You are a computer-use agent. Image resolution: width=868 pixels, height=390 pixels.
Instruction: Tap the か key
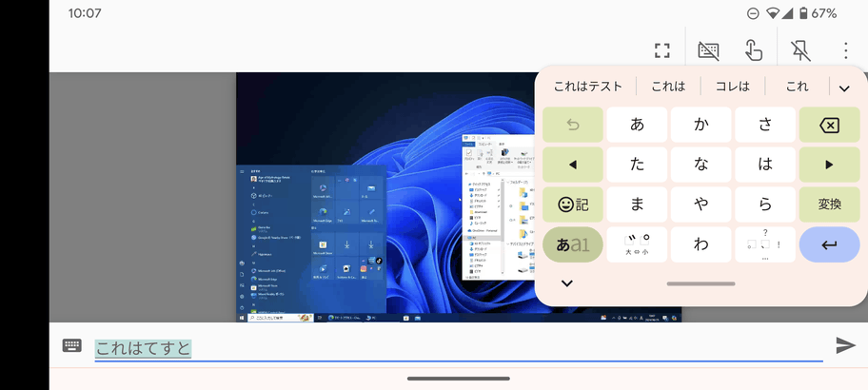(x=701, y=125)
